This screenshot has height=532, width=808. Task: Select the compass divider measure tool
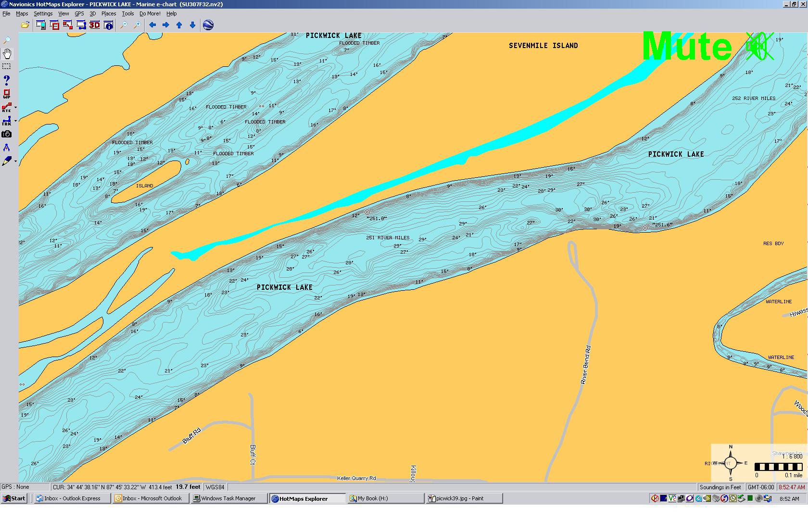coord(7,148)
